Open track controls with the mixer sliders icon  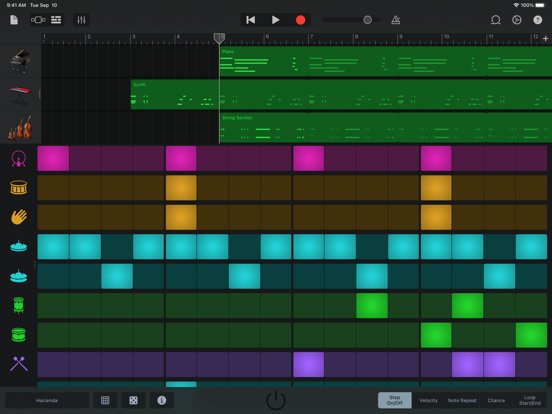tap(81, 20)
